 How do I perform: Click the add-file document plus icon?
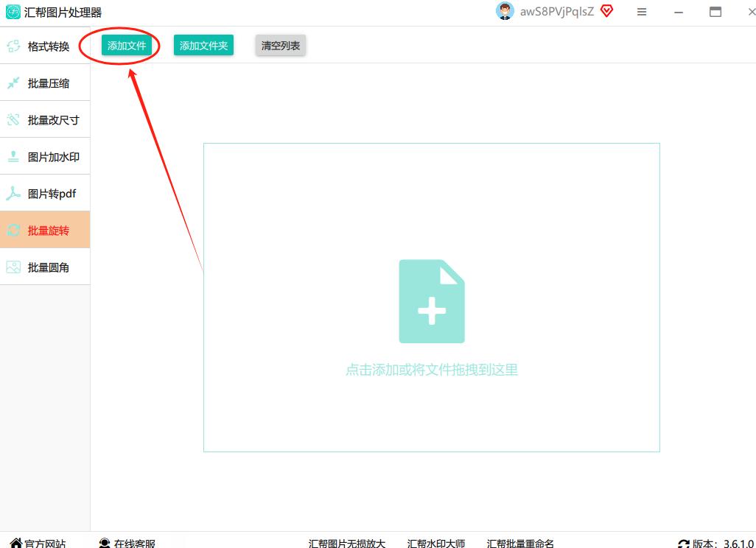[x=432, y=301]
